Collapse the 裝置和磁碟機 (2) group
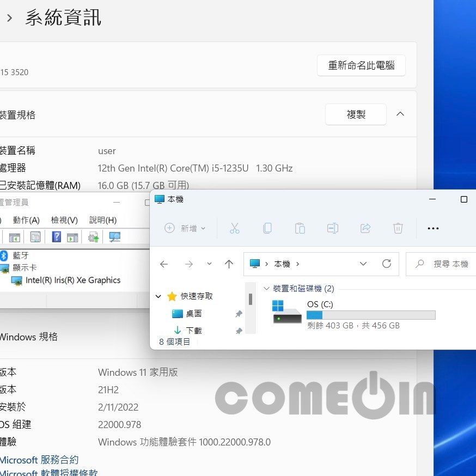 click(266, 289)
